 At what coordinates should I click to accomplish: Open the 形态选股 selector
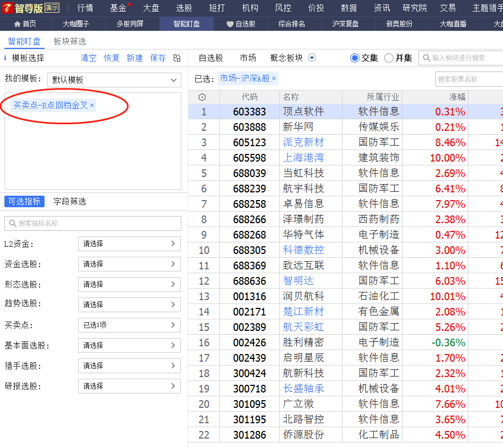click(129, 284)
